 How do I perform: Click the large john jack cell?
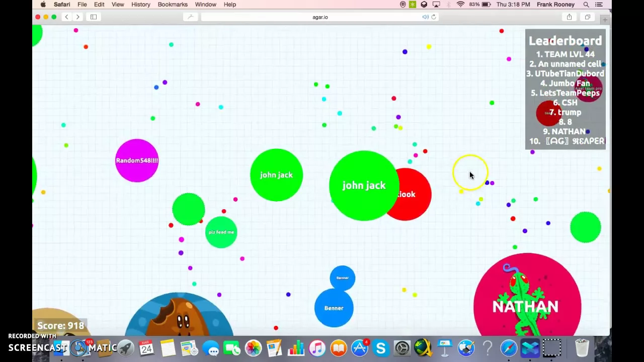pyautogui.click(x=364, y=186)
